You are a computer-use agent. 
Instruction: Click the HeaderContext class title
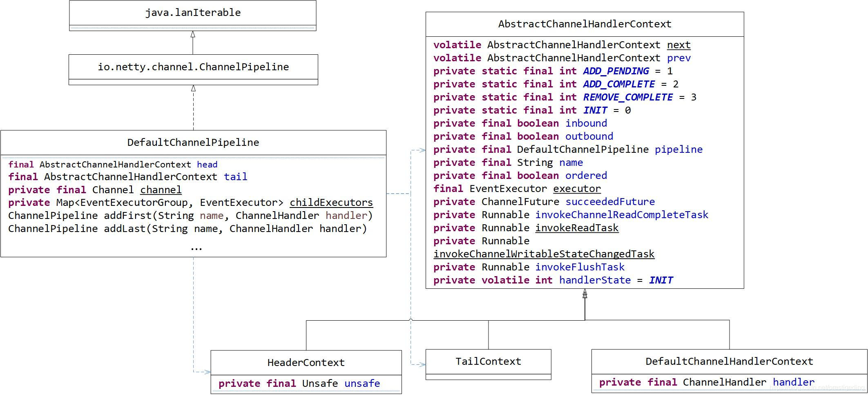pyautogui.click(x=306, y=363)
